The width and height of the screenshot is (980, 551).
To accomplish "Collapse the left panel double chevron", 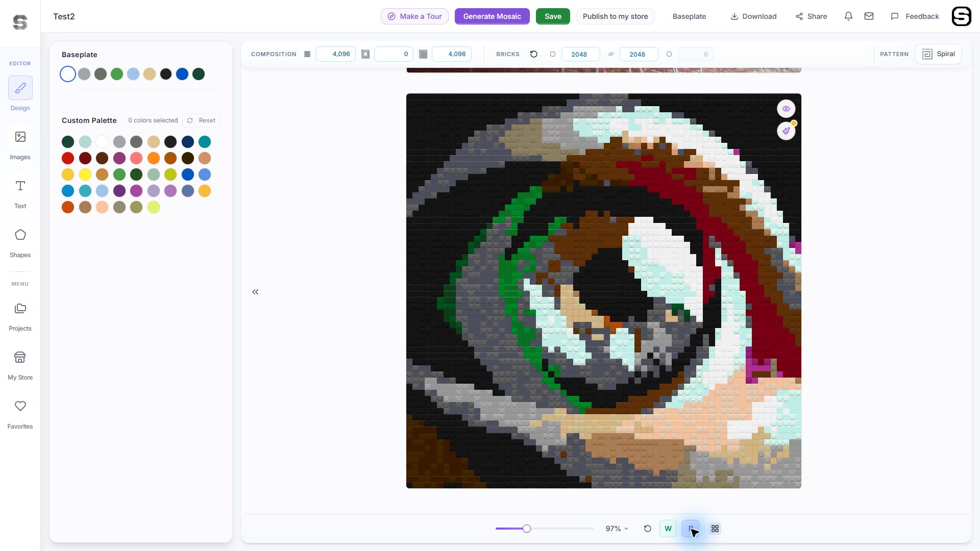I will pyautogui.click(x=255, y=292).
